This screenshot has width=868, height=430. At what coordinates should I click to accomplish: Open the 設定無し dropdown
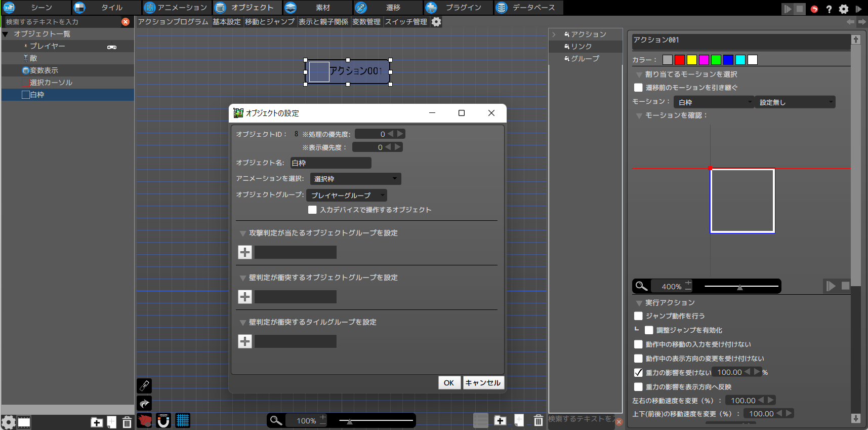pos(795,102)
